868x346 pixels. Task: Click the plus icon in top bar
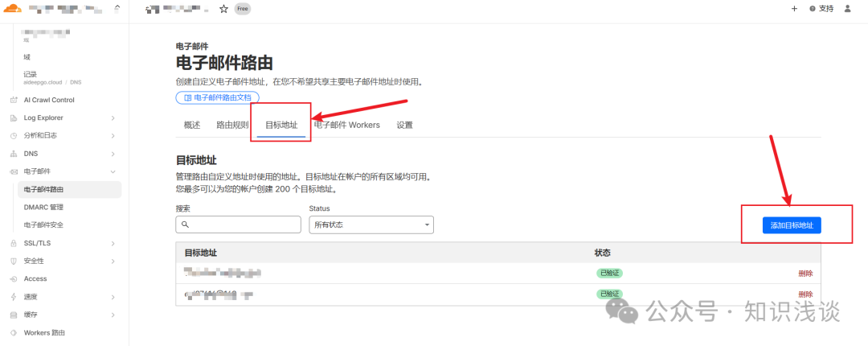794,9
